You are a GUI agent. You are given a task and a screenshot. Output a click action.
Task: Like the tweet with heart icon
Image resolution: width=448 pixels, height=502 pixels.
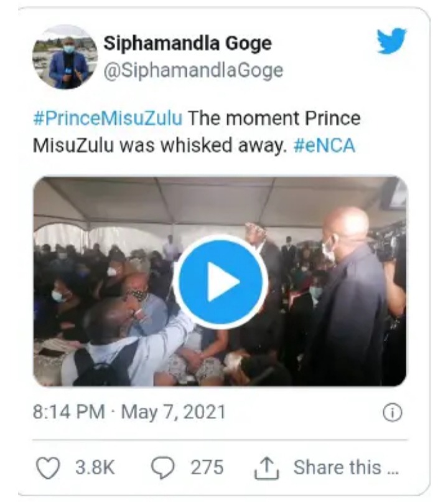click(x=48, y=468)
